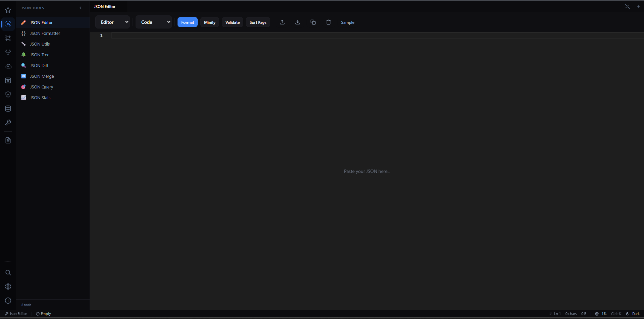
Task: Open the info circle icon in the sidebar
Action: (8, 301)
